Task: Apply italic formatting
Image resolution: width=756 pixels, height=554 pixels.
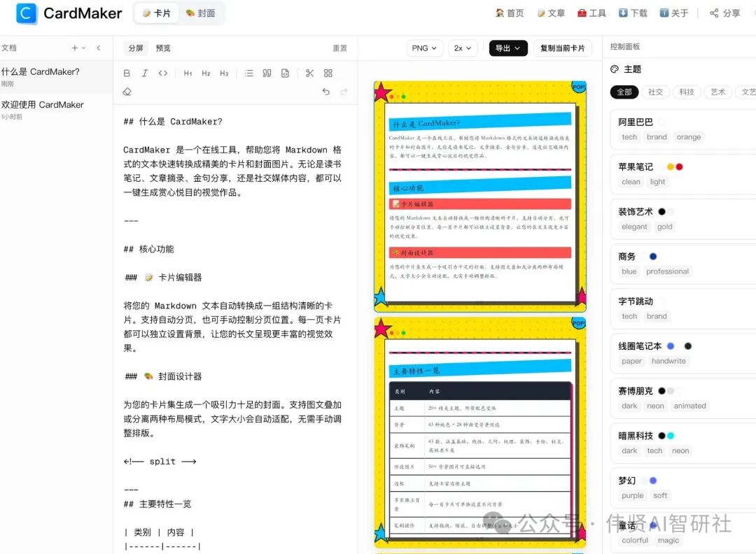Action: click(145, 73)
